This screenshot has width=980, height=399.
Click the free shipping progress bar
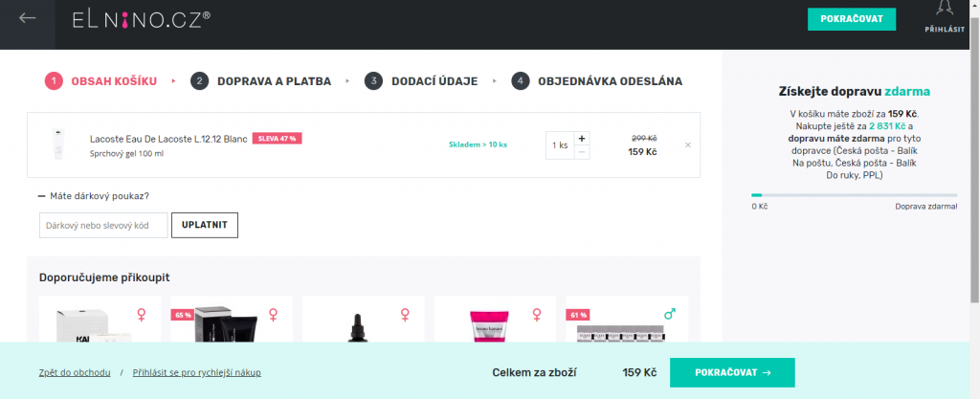854,195
